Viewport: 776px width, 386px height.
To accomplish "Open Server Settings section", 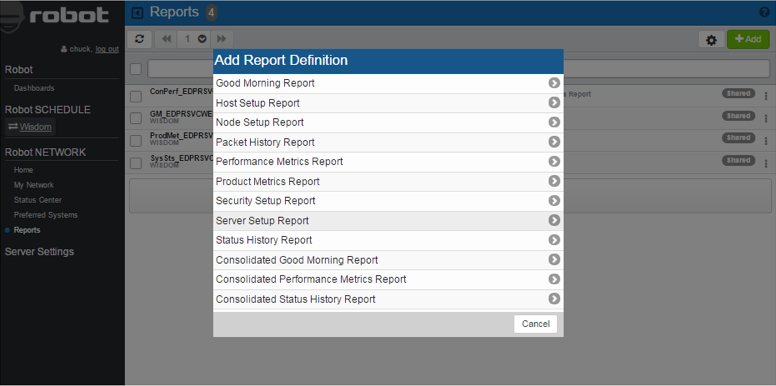I will click(39, 251).
